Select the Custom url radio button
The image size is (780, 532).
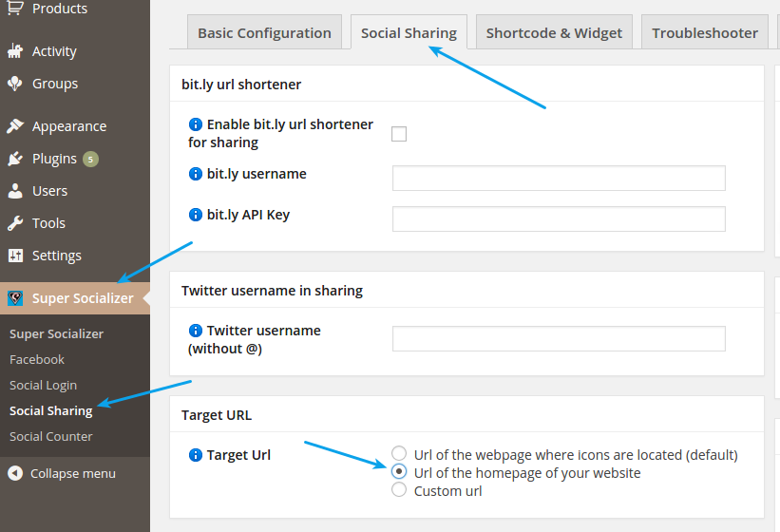pyautogui.click(x=399, y=490)
